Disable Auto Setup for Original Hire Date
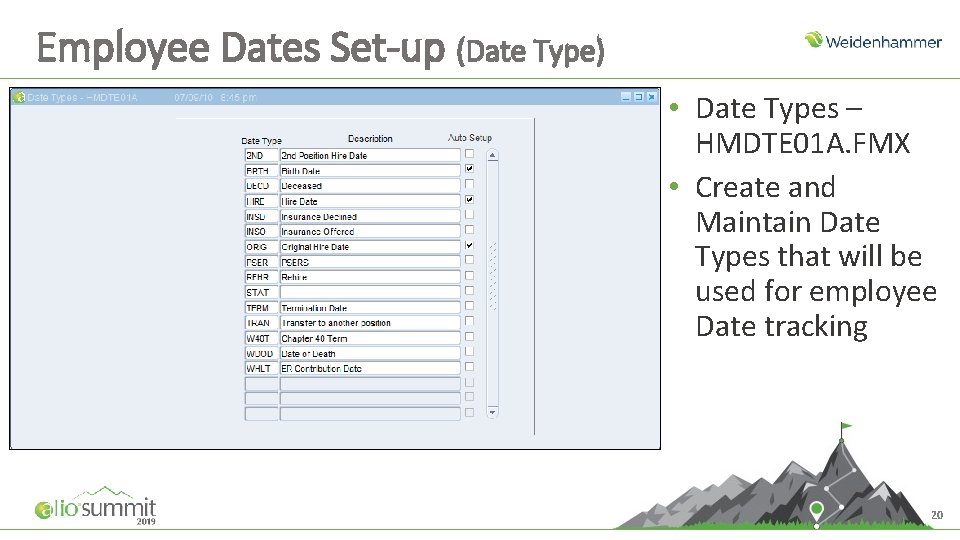Viewport: 960px width, 540px height. (x=469, y=245)
